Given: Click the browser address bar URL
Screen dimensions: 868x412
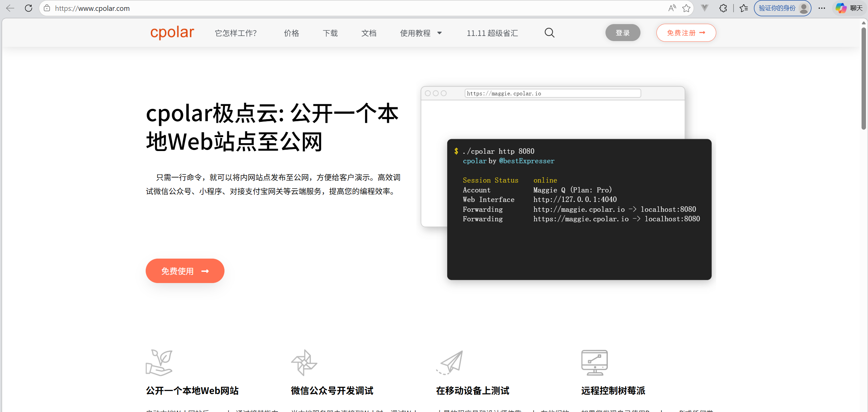Looking at the screenshot, I should tap(92, 8).
